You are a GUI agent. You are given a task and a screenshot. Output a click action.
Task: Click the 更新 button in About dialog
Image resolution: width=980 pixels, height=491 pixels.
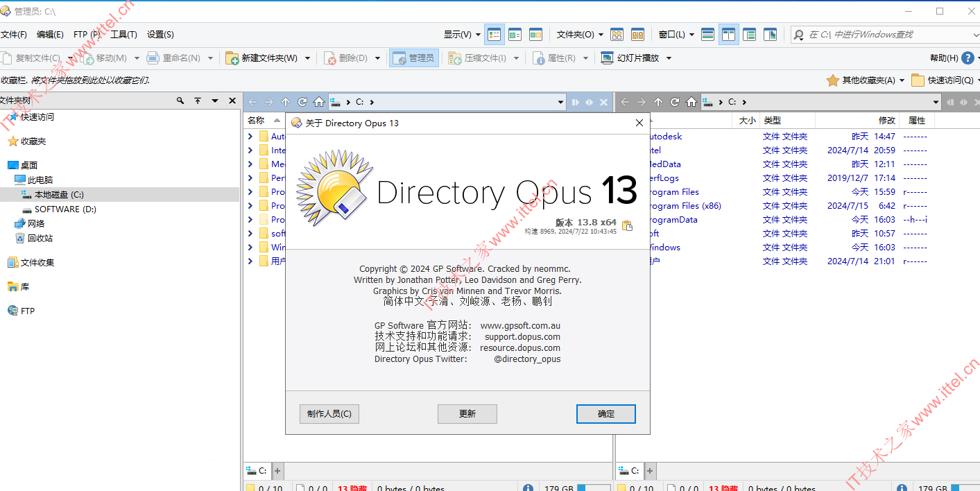(x=467, y=413)
